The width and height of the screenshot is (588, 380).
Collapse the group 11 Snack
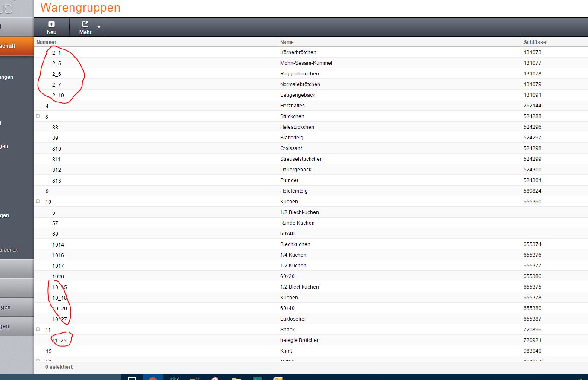pyautogui.click(x=38, y=329)
